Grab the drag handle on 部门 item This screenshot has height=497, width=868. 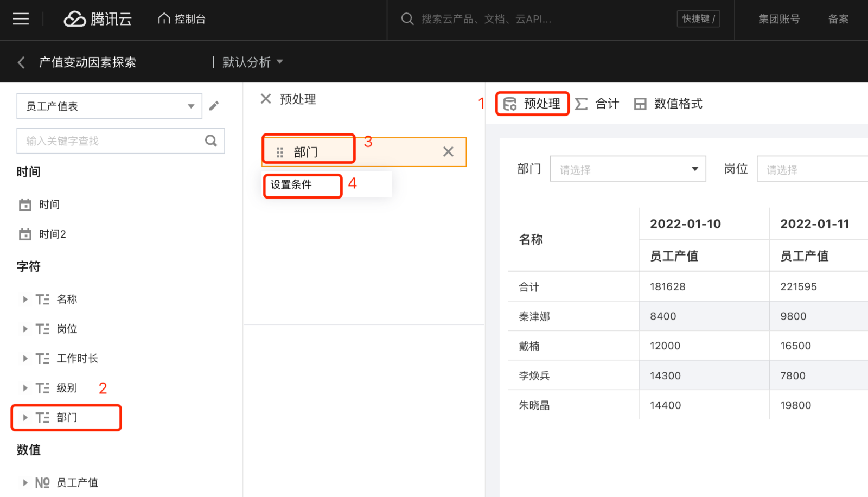(x=280, y=152)
